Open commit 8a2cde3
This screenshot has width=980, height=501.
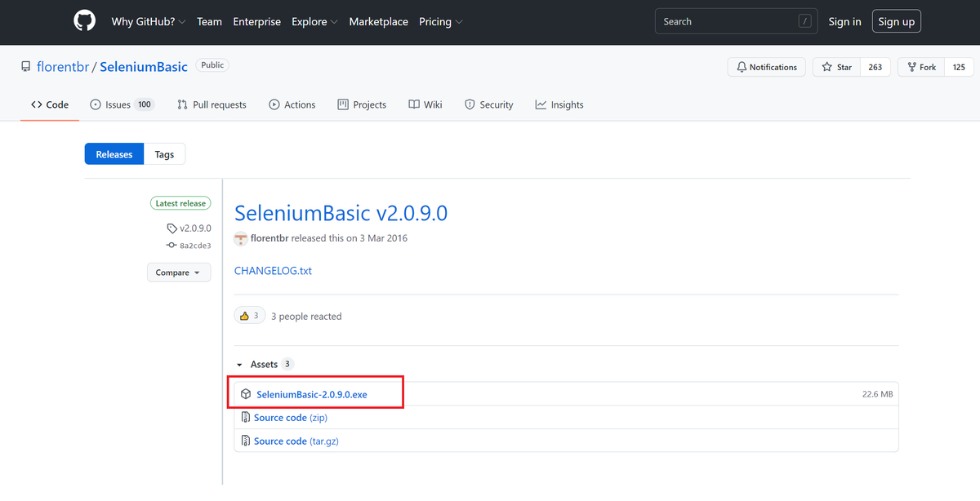(x=195, y=245)
